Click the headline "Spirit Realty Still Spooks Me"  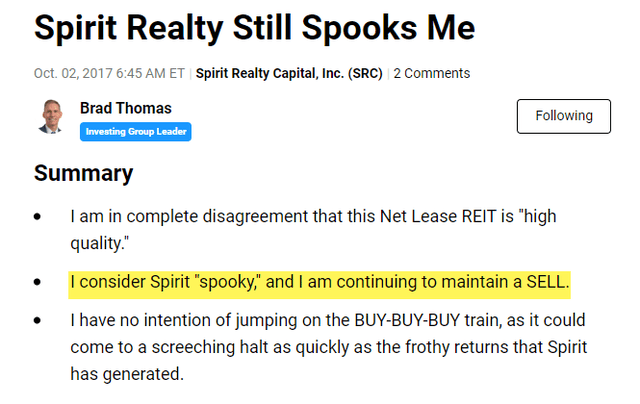click(254, 28)
